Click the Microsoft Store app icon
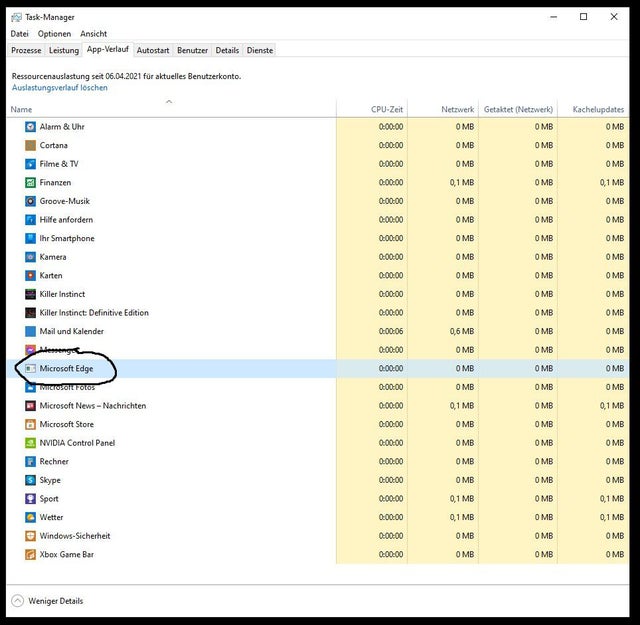 [30, 424]
